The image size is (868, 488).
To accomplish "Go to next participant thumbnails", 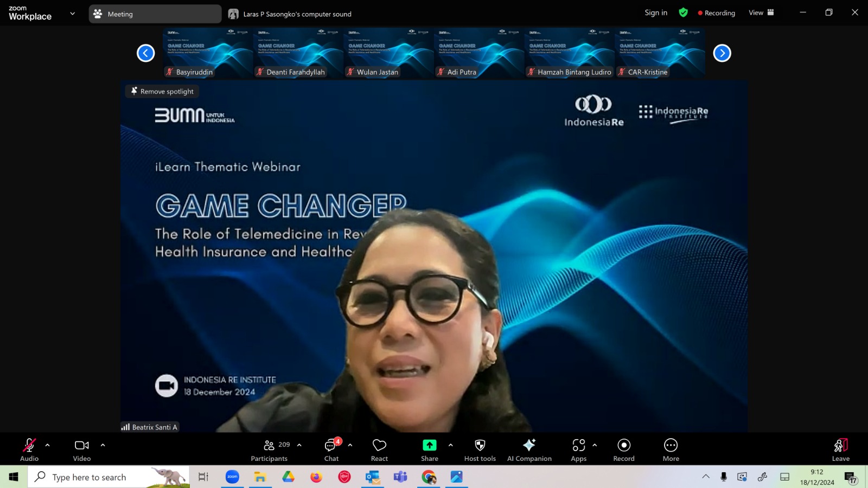I will 722,53.
